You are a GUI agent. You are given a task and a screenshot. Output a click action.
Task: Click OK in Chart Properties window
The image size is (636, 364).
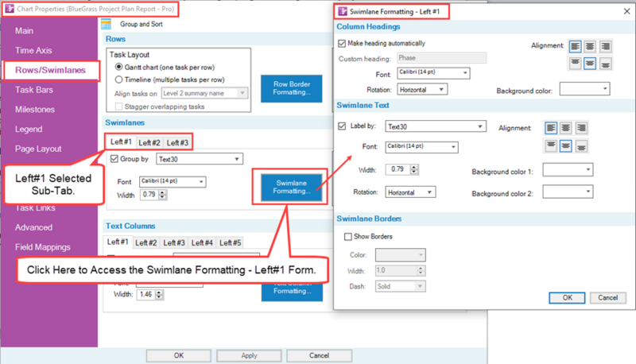pos(178,355)
